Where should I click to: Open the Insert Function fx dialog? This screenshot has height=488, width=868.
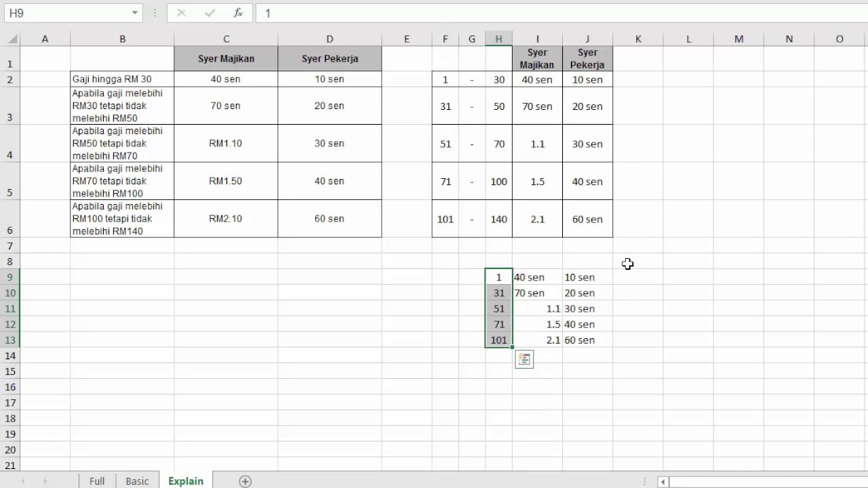(x=238, y=13)
